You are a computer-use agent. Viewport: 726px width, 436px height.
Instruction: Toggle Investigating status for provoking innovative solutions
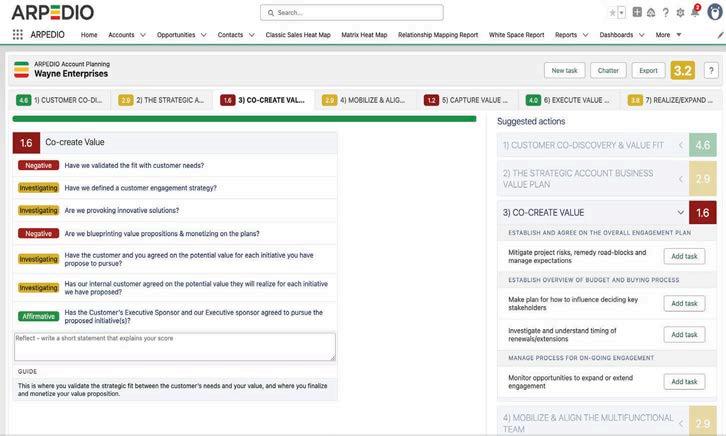[38, 210]
